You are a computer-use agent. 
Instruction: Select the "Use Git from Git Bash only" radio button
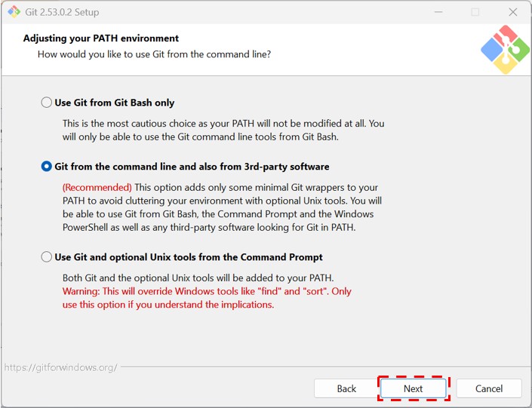(47, 103)
